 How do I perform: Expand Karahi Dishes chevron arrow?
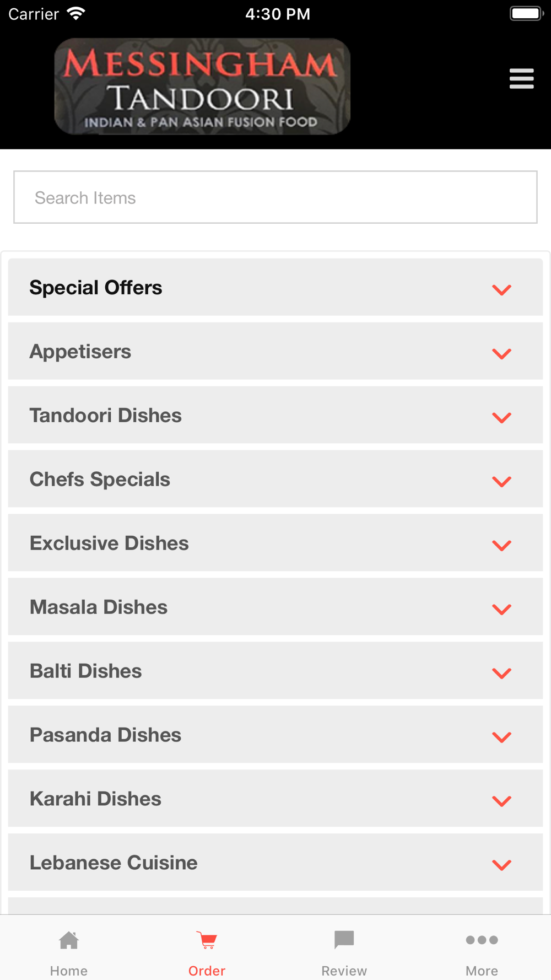(502, 801)
